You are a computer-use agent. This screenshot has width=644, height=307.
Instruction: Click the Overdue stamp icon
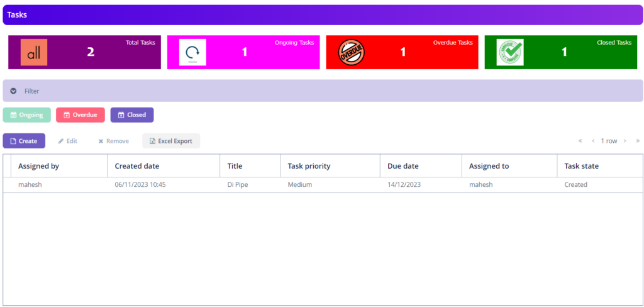[x=352, y=52]
